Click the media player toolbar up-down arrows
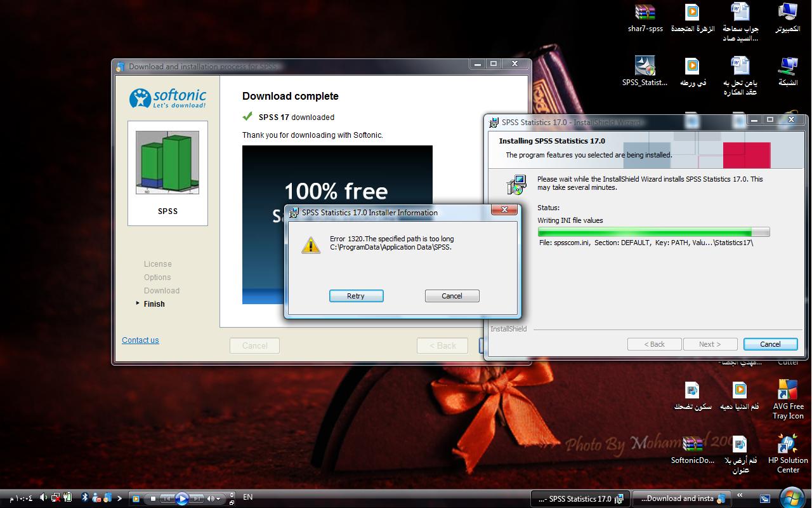The width and height of the screenshot is (812, 508). pyautogui.click(x=232, y=495)
